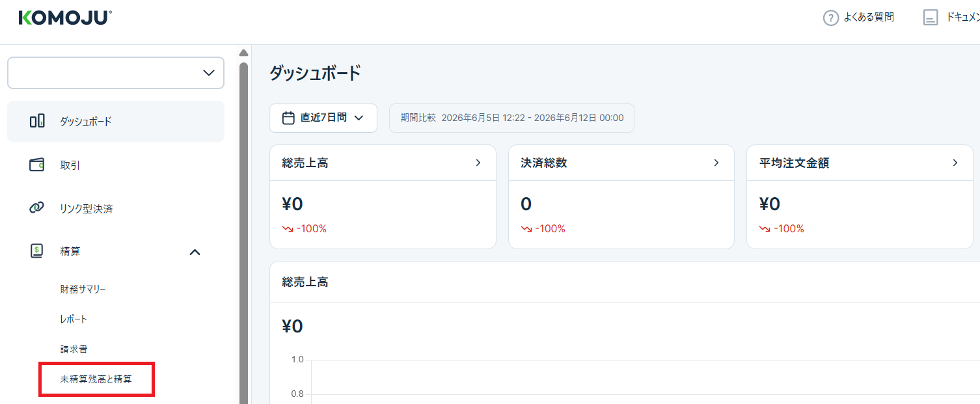This screenshot has height=404, width=980.
Task: Open the よくある質問 link
Action: pyautogui.click(x=869, y=18)
